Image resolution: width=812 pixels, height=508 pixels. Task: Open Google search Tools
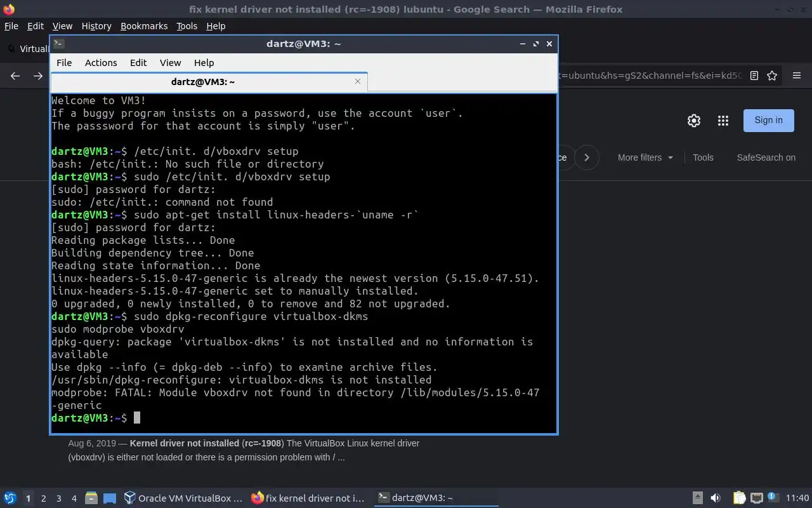[703, 157]
